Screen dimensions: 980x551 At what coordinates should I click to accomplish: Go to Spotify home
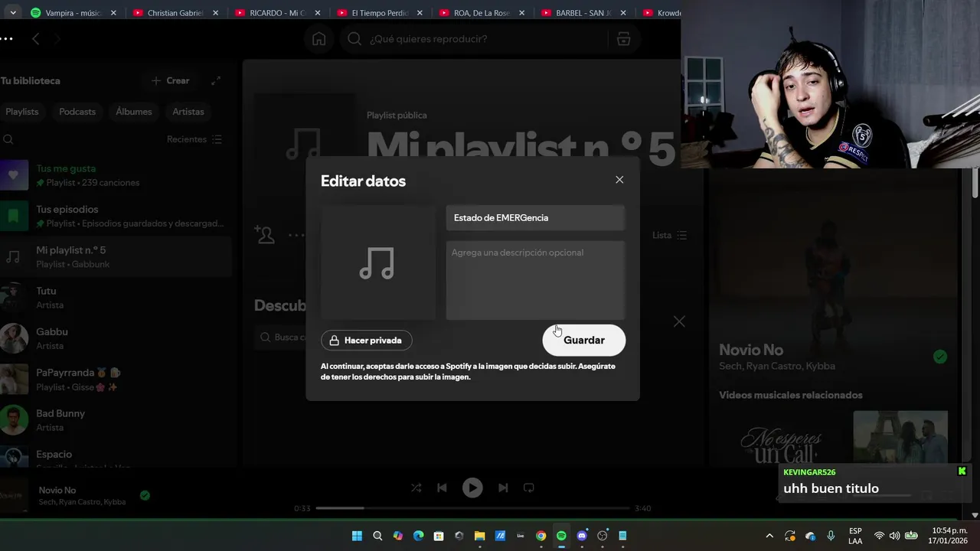tap(319, 39)
